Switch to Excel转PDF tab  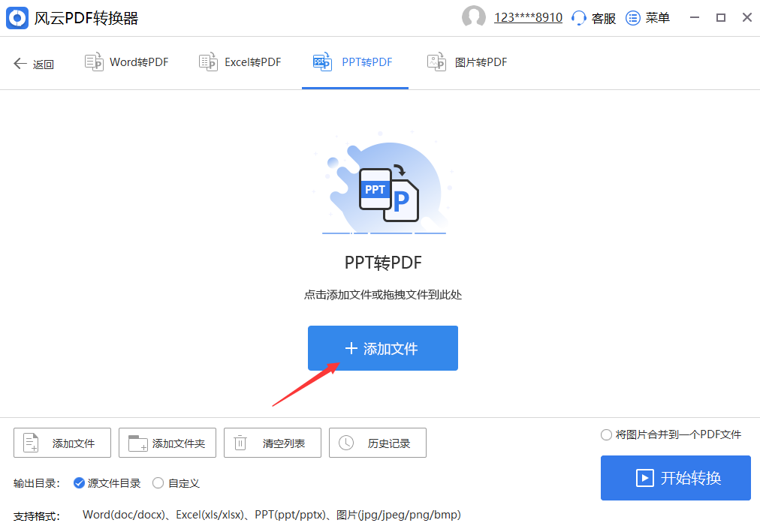pyautogui.click(x=240, y=62)
